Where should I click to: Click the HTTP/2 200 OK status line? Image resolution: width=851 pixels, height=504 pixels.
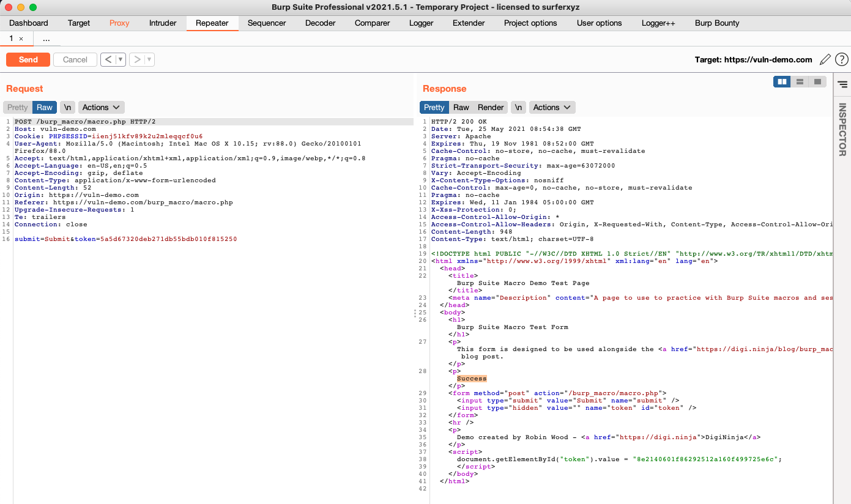[459, 122]
